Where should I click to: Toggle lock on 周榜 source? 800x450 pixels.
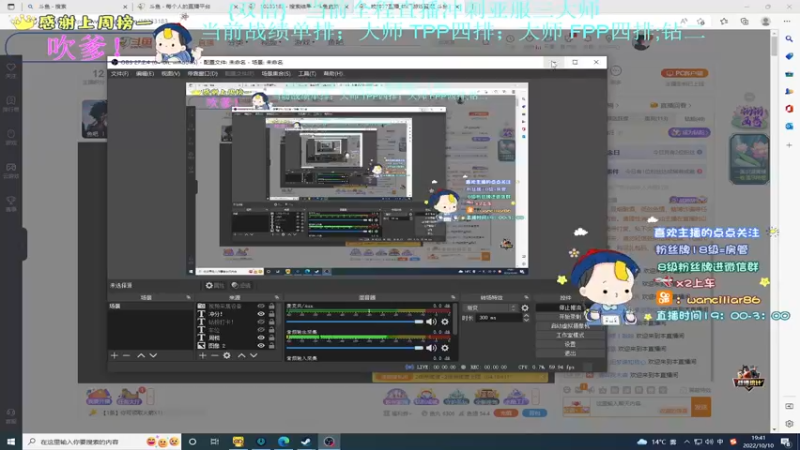point(271,338)
